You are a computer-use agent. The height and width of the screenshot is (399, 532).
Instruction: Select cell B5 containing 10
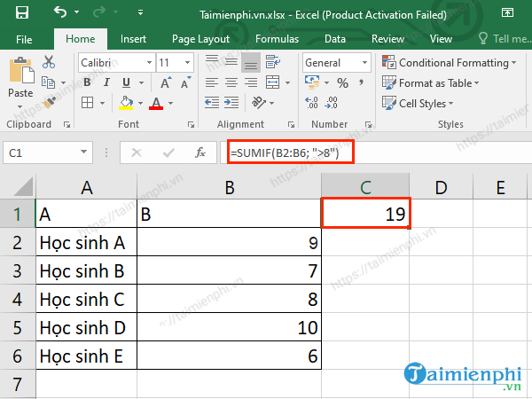229,327
